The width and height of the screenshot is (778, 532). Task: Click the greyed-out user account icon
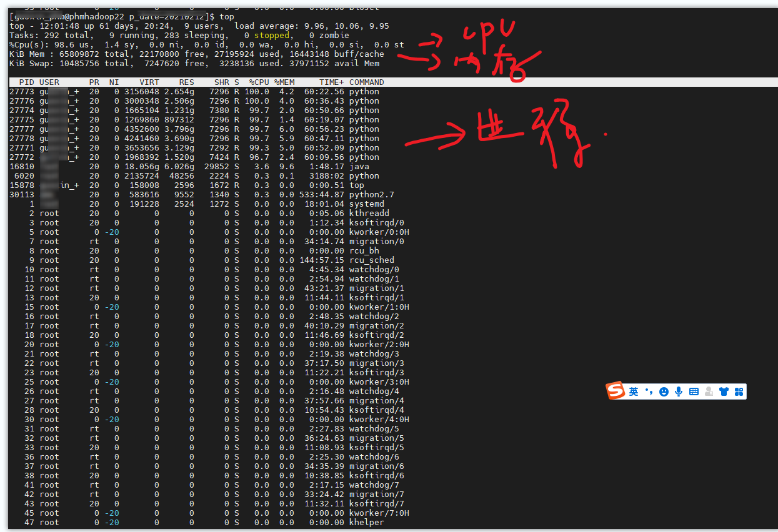coord(709,392)
